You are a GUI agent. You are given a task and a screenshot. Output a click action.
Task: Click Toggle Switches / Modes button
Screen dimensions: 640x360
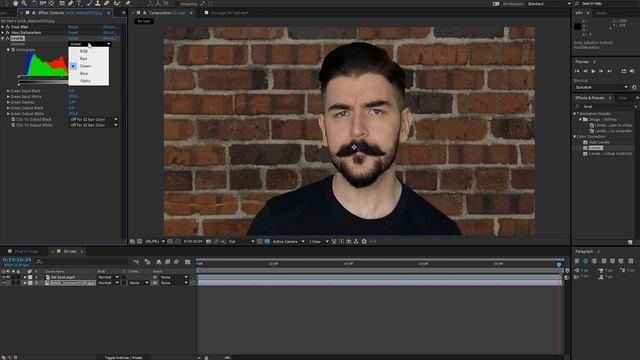(x=123, y=358)
